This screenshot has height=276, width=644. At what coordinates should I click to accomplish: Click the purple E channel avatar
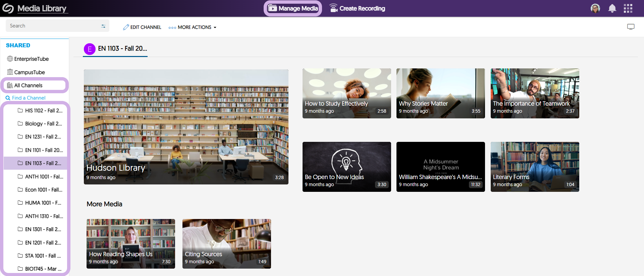tap(90, 49)
